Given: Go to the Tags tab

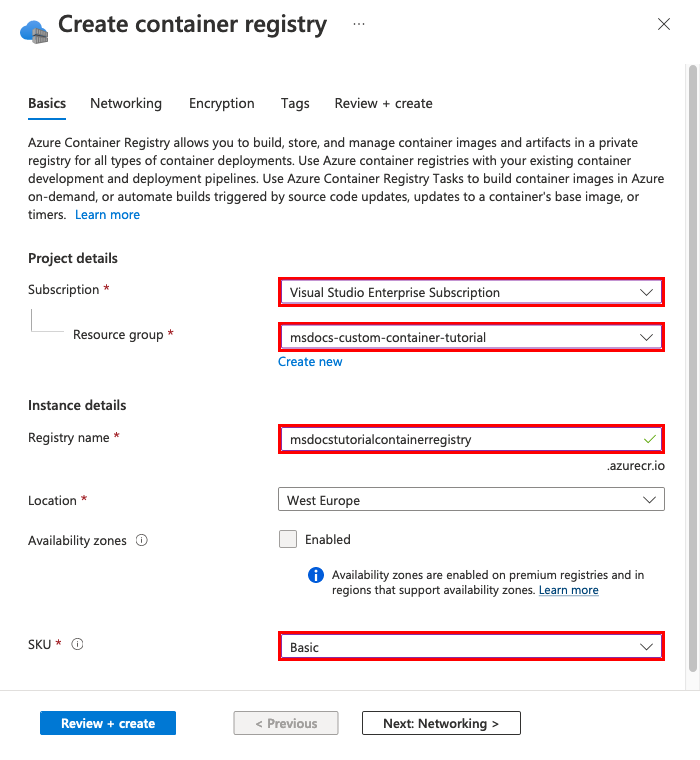Looking at the screenshot, I should 295,103.
